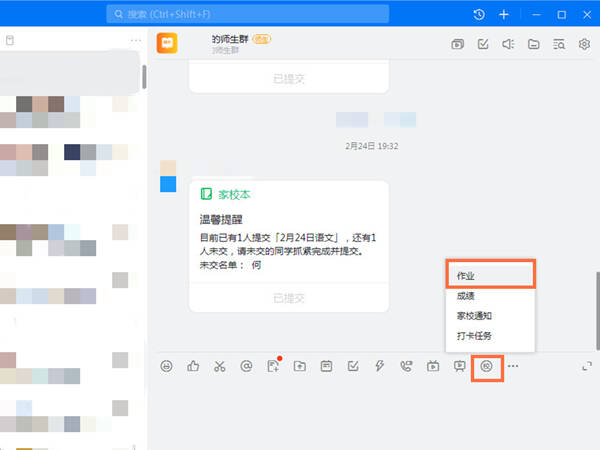Open the document icon with the red dot
The height and width of the screenshot is (450, 600).
(x=273, y=365)
